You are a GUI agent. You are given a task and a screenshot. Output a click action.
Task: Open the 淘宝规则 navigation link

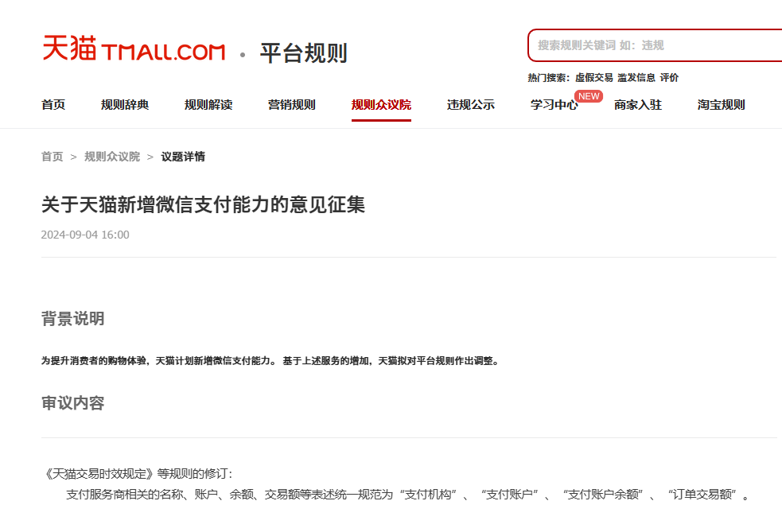tap(722, 105)
